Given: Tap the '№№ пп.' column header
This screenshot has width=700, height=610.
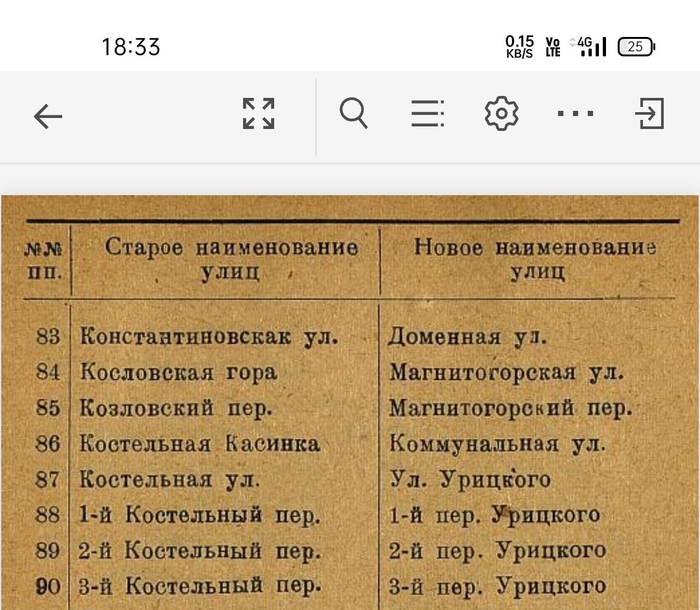Looking at the screenshot, I should click(44, 260).
